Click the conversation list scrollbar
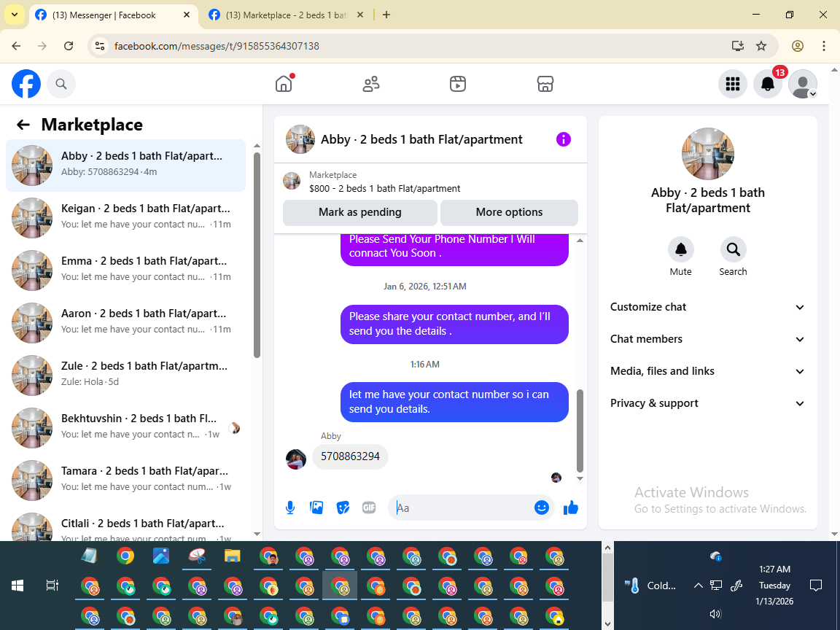The height and width of the screenshot is (630, 840). point(257,255)
